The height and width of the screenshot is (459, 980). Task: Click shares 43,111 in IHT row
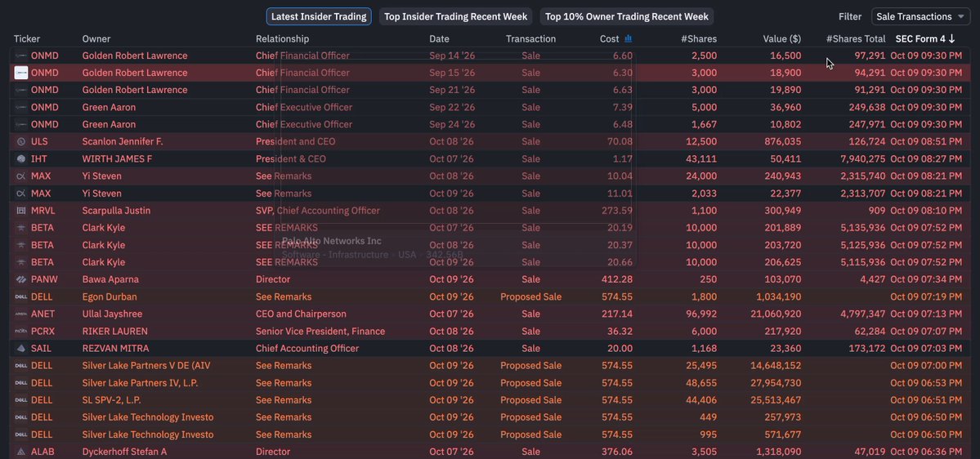tap(701, 158)
